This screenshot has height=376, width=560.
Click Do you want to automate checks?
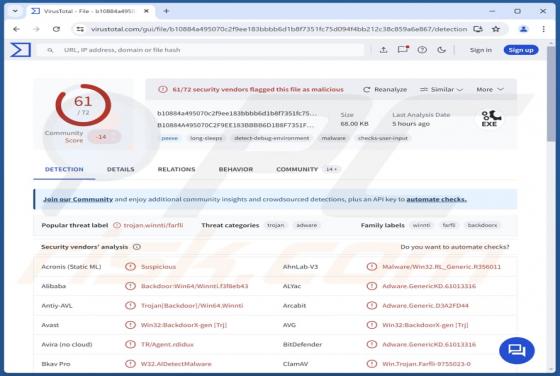point(455,247)
